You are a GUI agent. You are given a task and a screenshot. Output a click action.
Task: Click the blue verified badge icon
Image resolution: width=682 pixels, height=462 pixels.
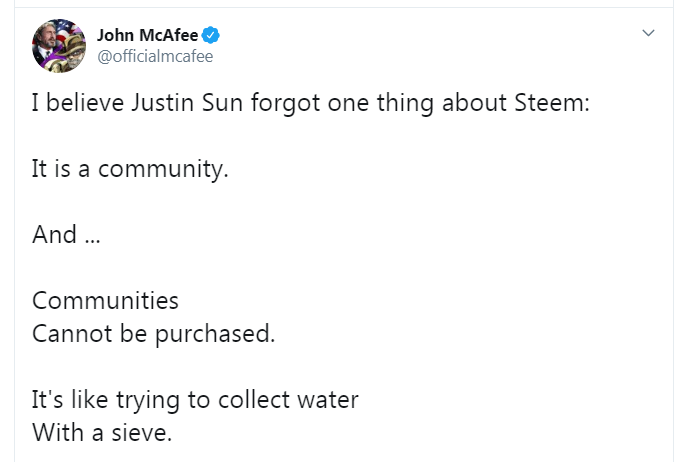tap(213, 37)
